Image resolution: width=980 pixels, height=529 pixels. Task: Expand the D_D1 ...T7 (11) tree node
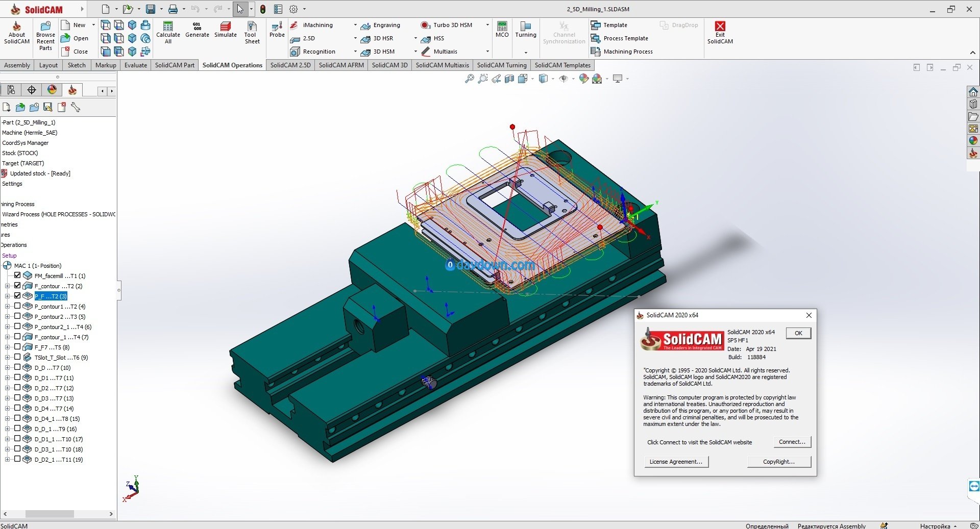coord(7,378)
